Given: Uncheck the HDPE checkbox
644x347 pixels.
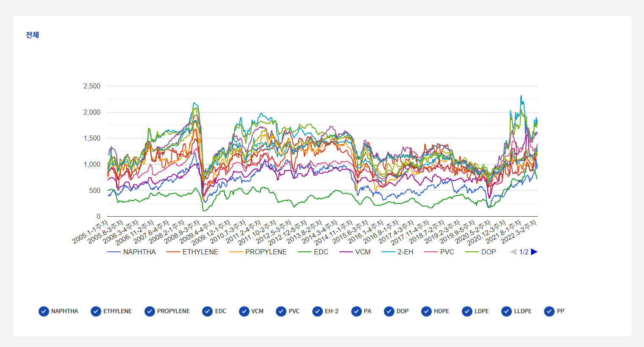Looking at the screenshot, I should (x=426, y=311).
